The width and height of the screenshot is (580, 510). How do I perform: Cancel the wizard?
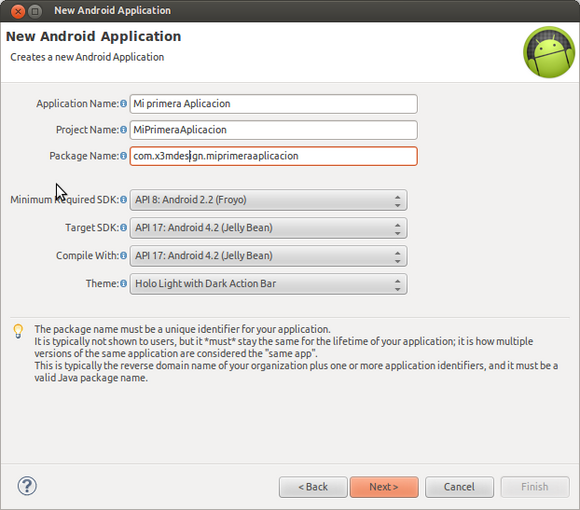tap(459, 487)
